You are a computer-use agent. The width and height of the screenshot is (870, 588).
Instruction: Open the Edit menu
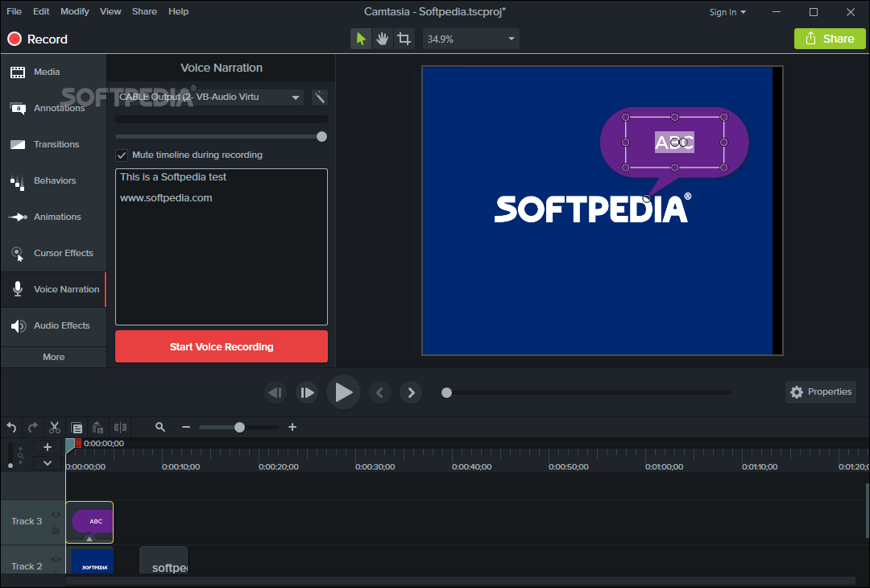[41, 11]
